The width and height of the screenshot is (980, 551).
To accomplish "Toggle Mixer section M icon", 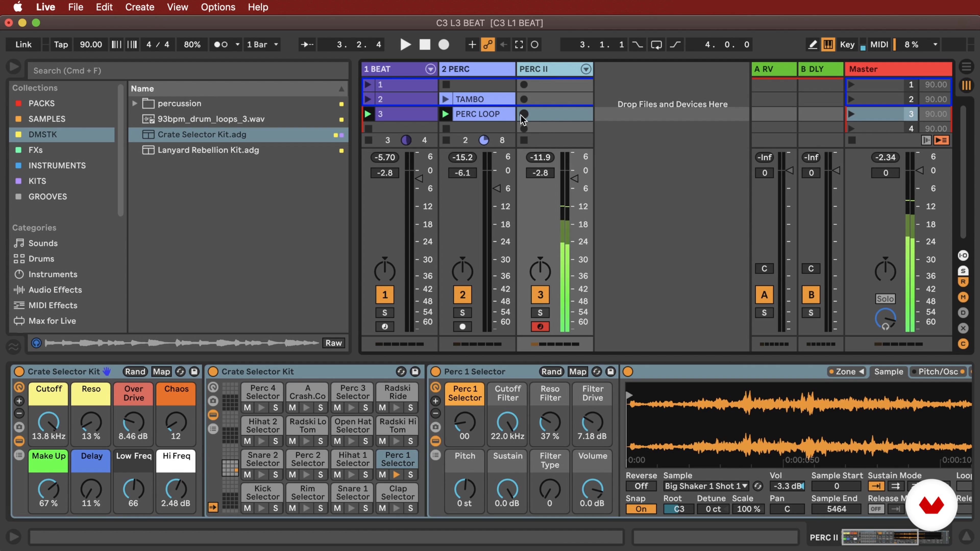I will click(963, 297).
